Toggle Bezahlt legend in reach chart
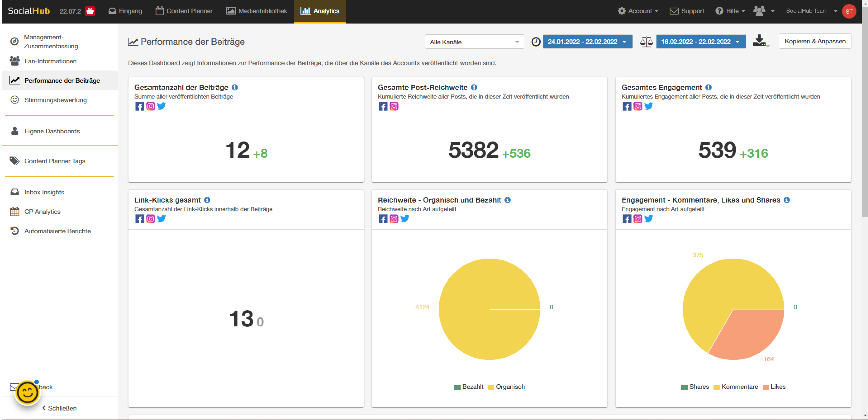The height and width of the screenshot is (420, 868). pos(469,387)
